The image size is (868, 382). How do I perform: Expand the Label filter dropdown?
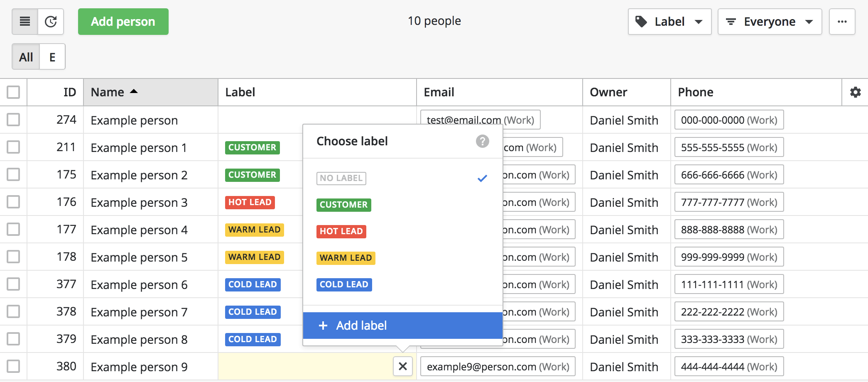coord(669,22)
